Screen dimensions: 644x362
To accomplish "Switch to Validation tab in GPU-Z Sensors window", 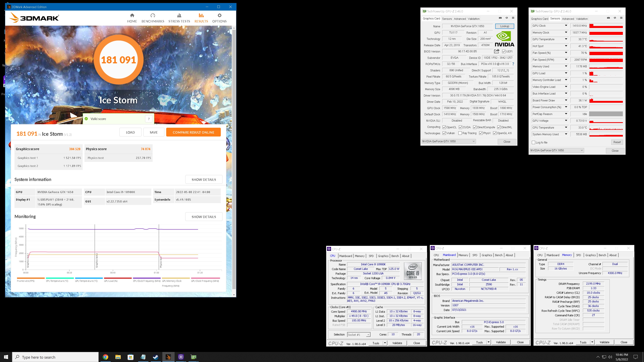I will [582, 19].
